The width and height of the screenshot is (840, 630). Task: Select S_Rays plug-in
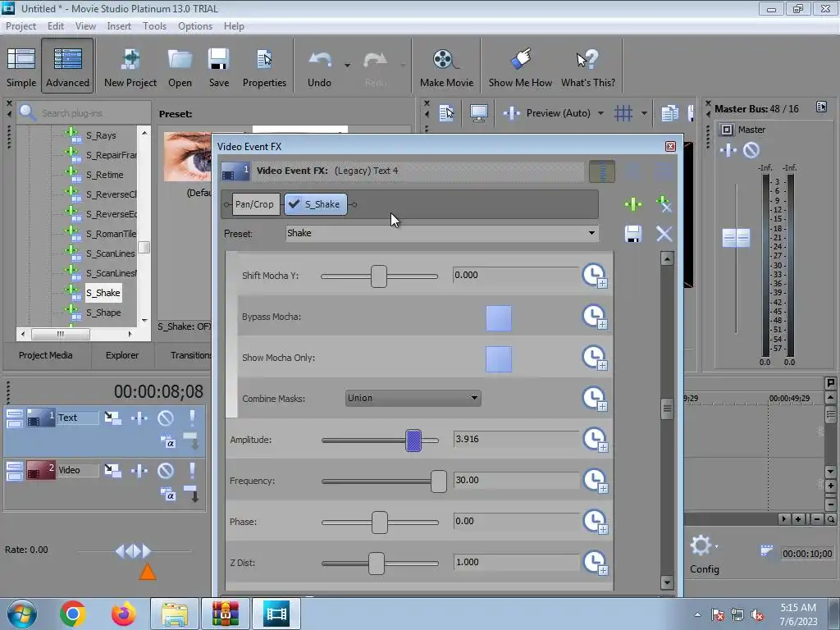coord(101,135)
